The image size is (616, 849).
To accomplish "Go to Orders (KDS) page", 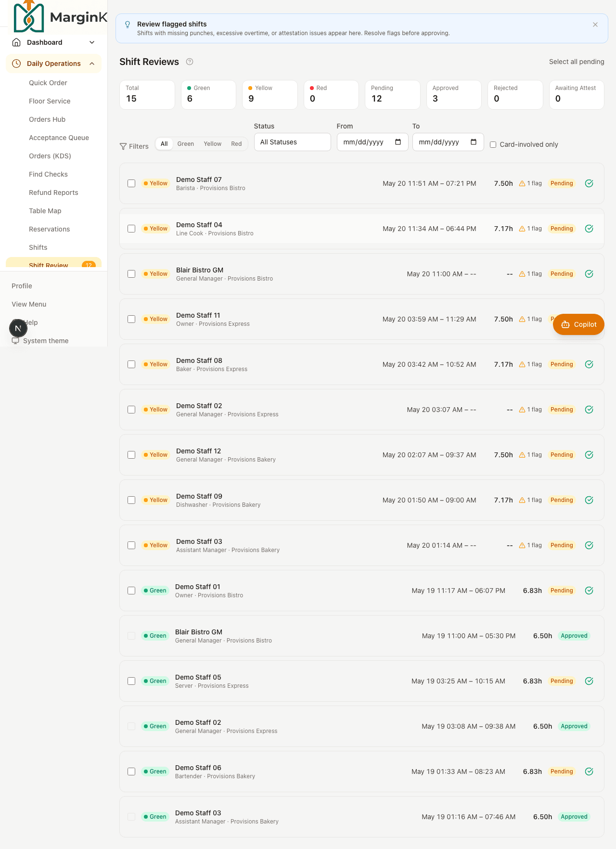I will 50,156.
